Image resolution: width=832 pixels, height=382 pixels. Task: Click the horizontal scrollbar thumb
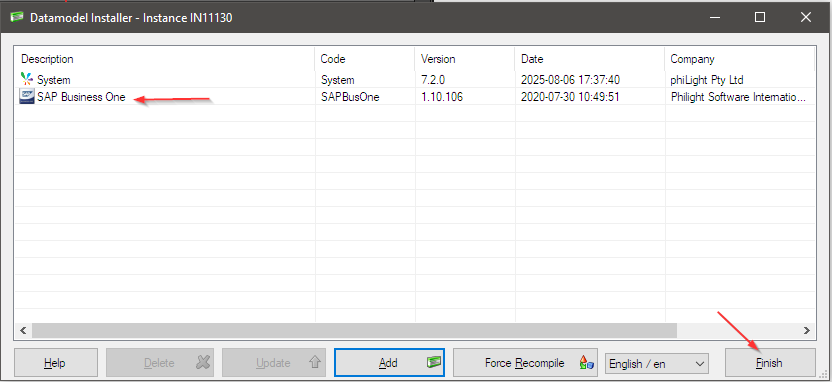(354, 331)
